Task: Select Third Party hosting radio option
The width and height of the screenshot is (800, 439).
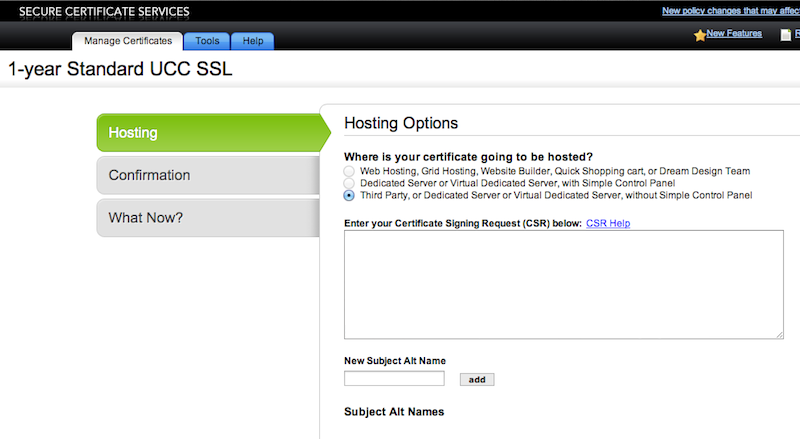Action: click(349, 196)
